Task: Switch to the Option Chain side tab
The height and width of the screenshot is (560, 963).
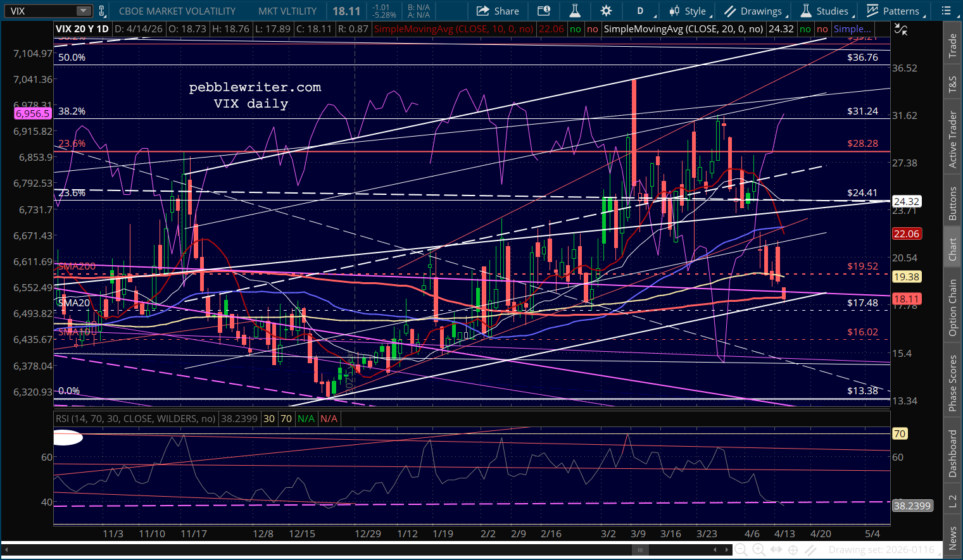Action: pos(952,308)
